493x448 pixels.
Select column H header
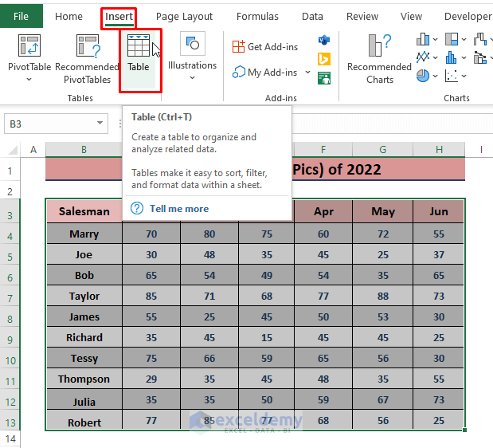[439, 149]
